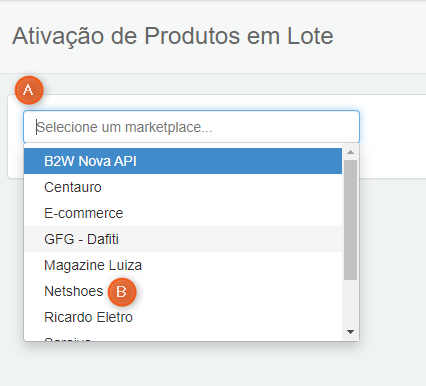The height and width of the screenshot is (386, 426).
Task: Choose the Magazine Luiza option
Action: [183, 265]
